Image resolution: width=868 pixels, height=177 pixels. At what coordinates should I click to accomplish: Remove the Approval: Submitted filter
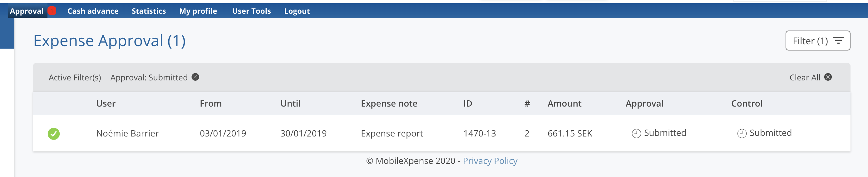195,77
